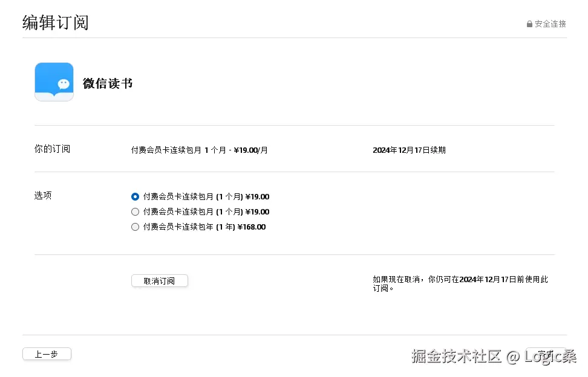Click the 你的订阅 section label
The image size is (588, 377).
point(52,149)
